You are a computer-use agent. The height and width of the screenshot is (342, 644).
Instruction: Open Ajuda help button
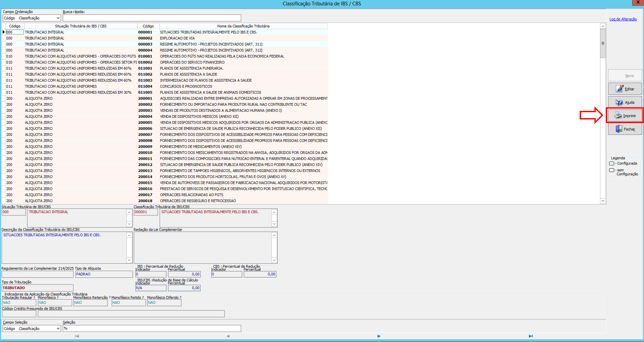coord(625,102)
